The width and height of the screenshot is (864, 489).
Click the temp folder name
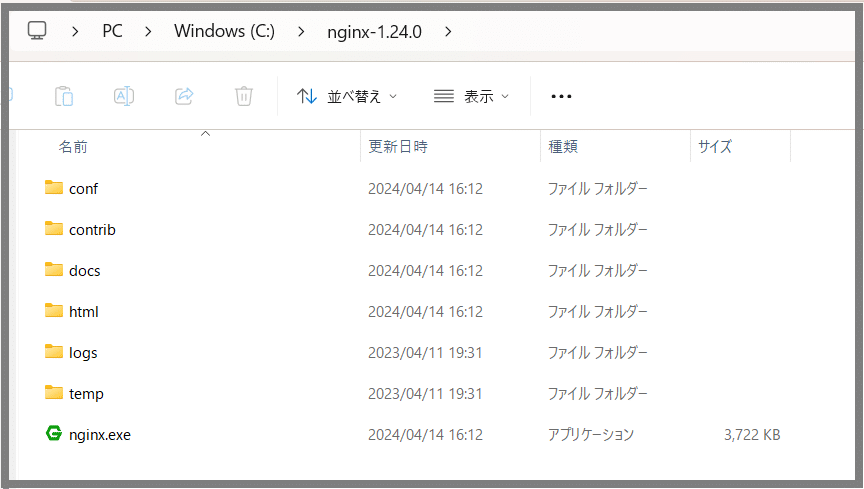(86, 394)
